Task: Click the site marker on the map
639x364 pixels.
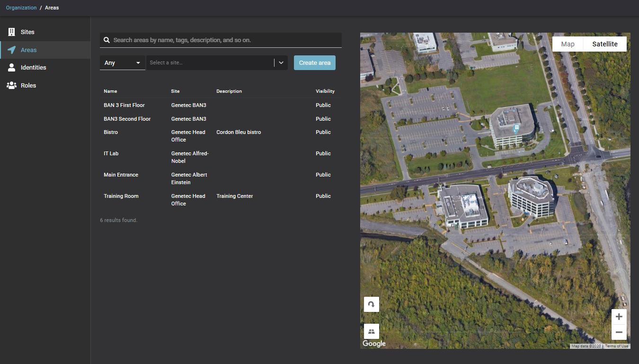Action: pos(517,128)
